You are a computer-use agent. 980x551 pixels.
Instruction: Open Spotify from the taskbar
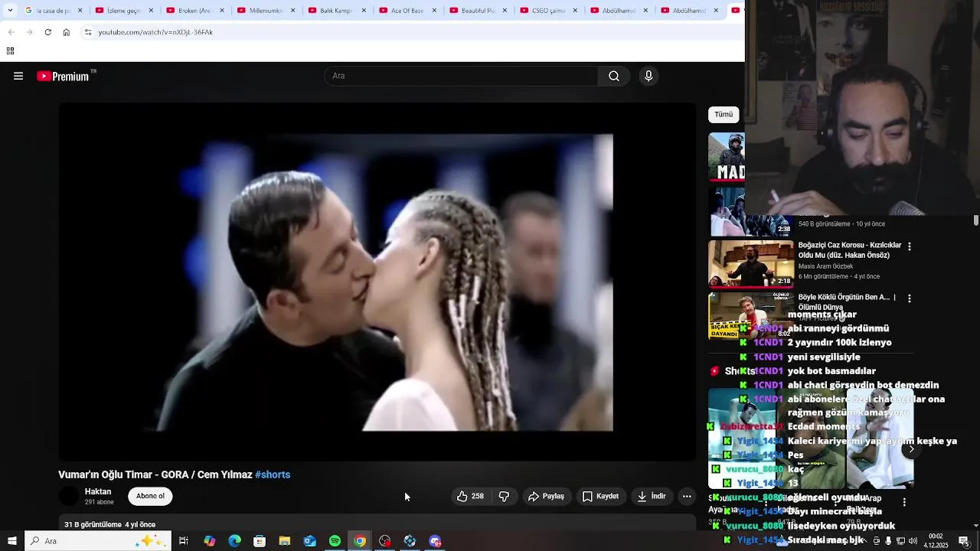[x=335, y=541]
